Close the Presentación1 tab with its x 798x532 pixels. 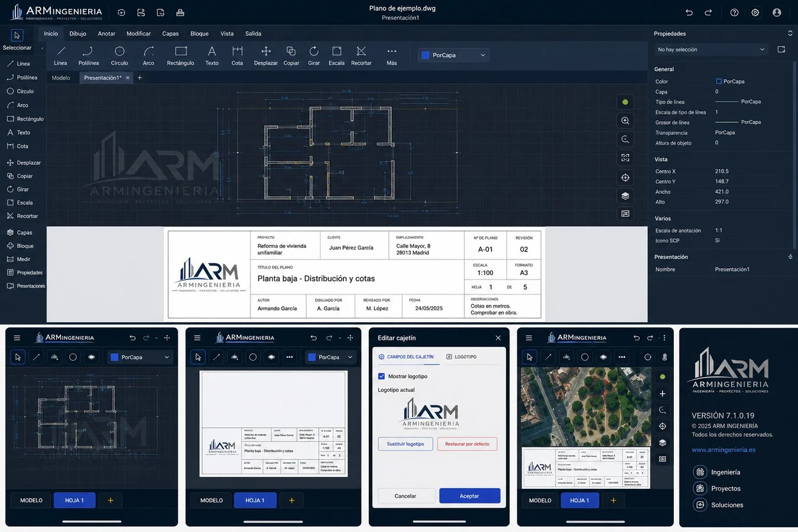(x=128, y=78)
